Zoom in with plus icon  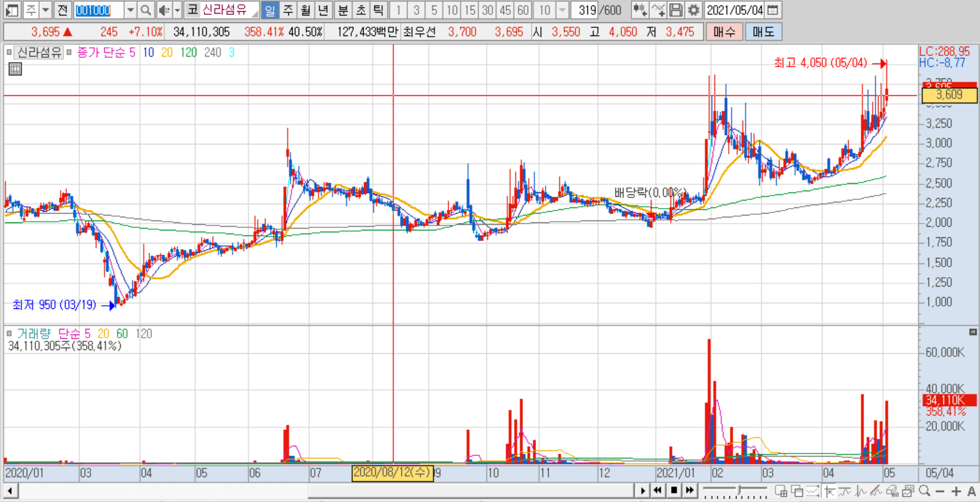(x=956, y=491)
